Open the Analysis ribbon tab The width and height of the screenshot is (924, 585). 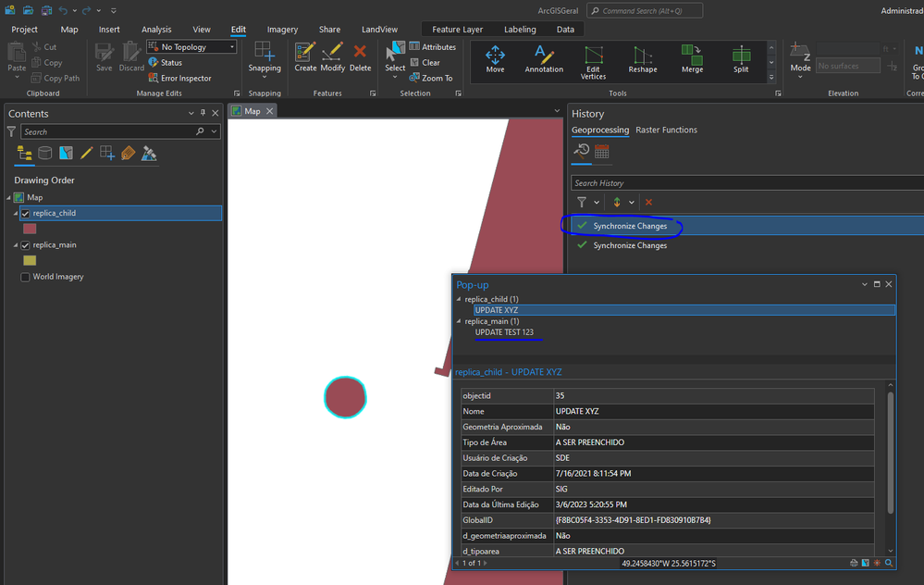156,30
